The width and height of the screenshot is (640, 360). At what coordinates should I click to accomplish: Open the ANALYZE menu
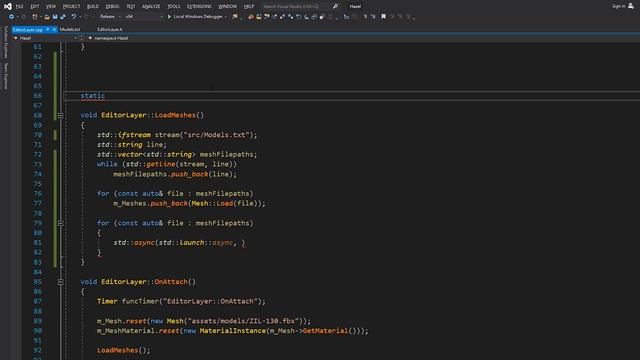click(x=151, y=7)
